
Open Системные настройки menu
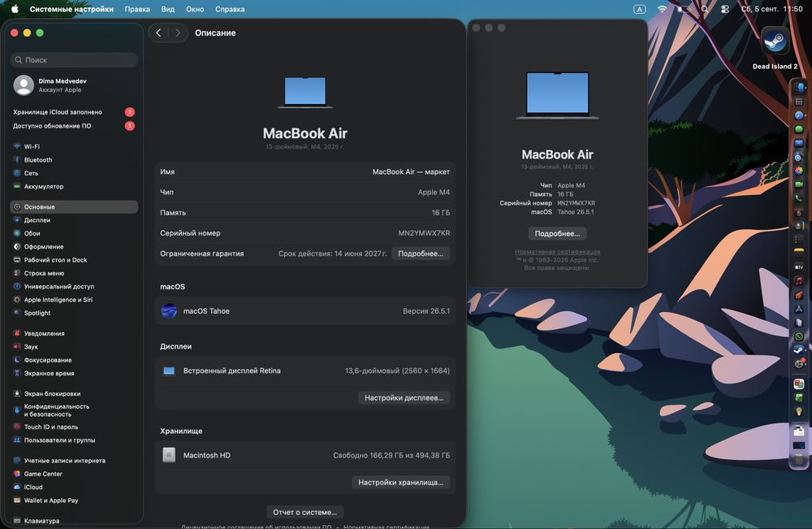coord(71,9)
